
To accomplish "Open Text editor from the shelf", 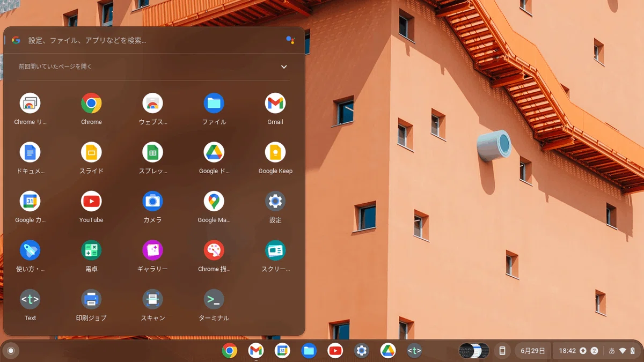I will pyautogui.click(x=414, y=351).
